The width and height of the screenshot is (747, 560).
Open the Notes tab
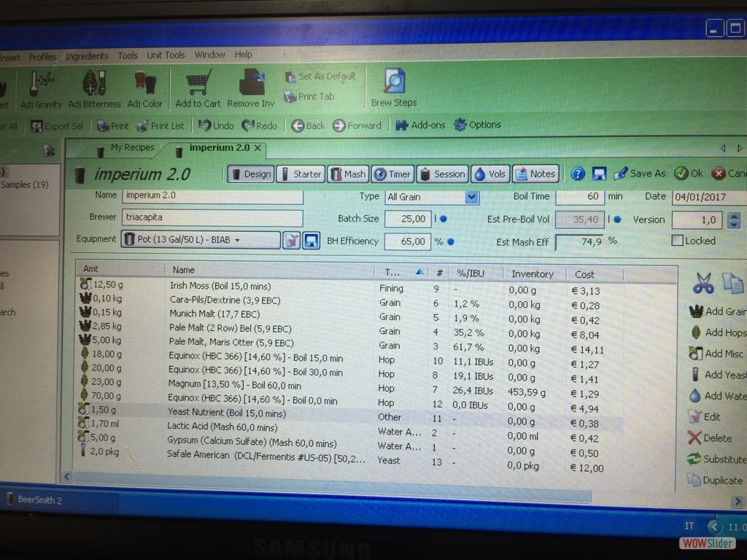(535, 174)
